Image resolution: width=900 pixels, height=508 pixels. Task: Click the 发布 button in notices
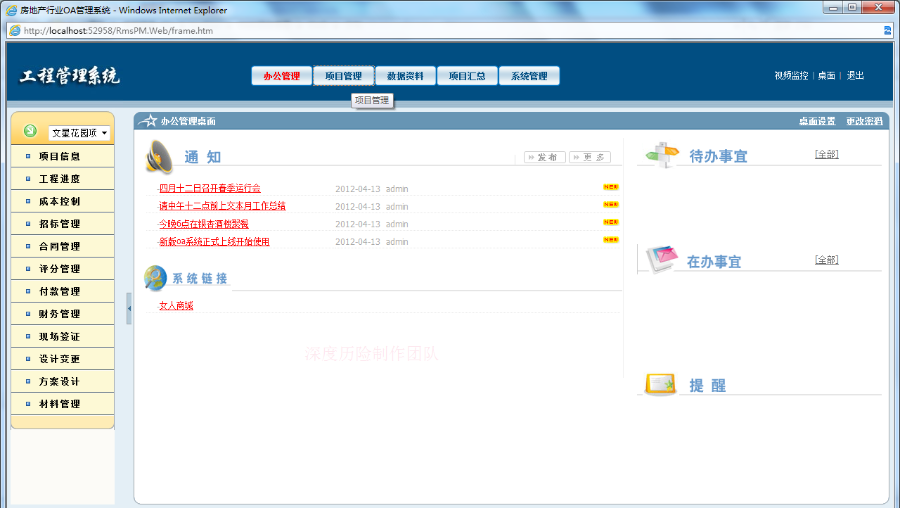[545, 157]
